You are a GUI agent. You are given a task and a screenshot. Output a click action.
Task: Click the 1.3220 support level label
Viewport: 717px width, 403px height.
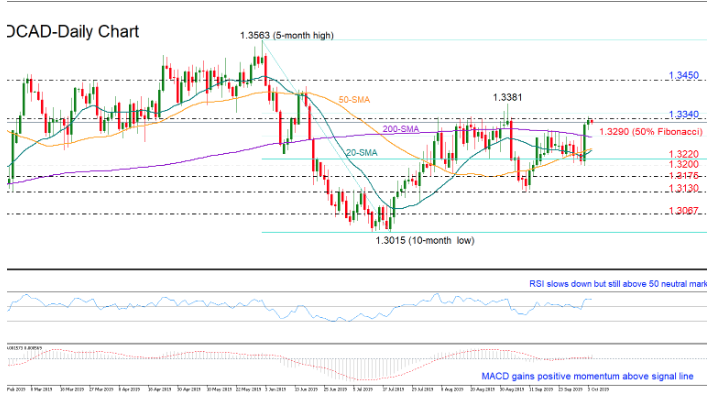point(684,154)
